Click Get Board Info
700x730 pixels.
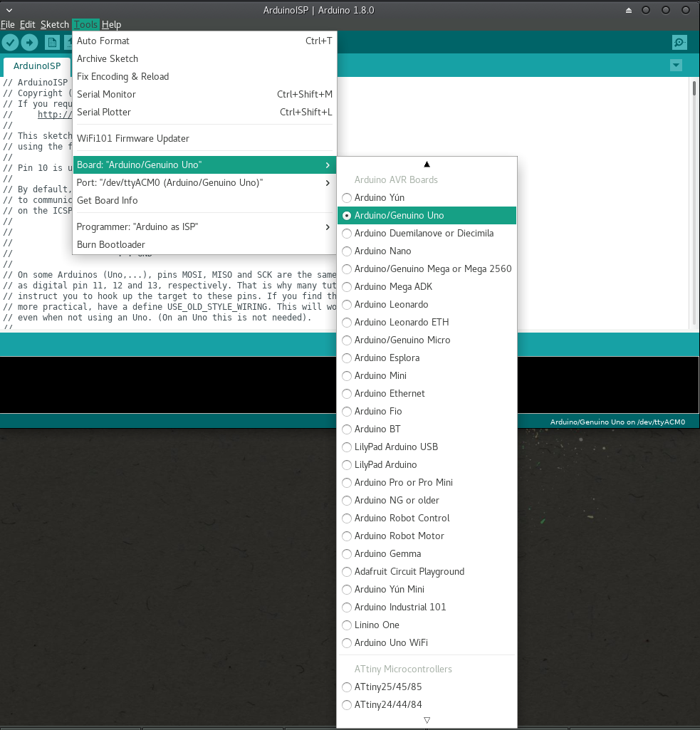point(204,200)
